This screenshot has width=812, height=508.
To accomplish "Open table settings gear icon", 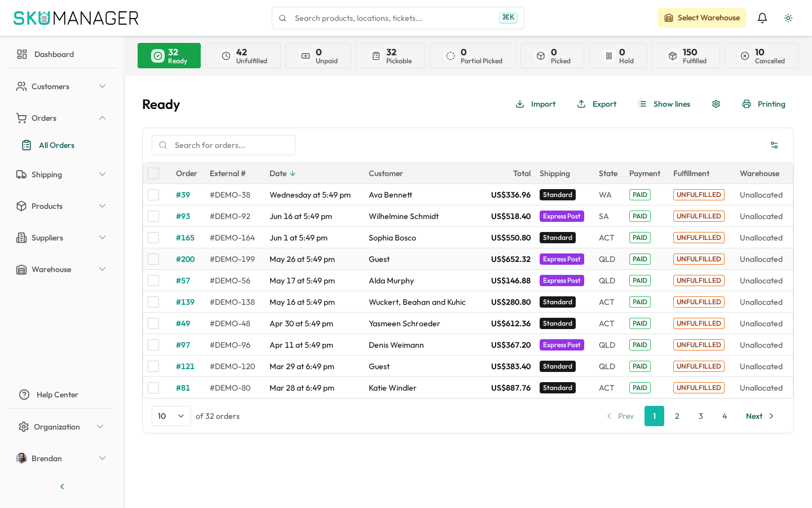I will point(716,104).
